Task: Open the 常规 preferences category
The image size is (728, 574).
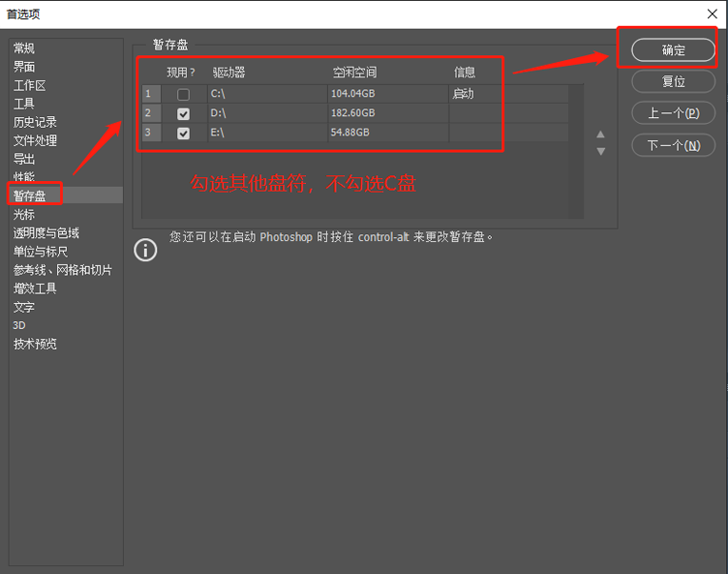Action: [x=24, y=48]
